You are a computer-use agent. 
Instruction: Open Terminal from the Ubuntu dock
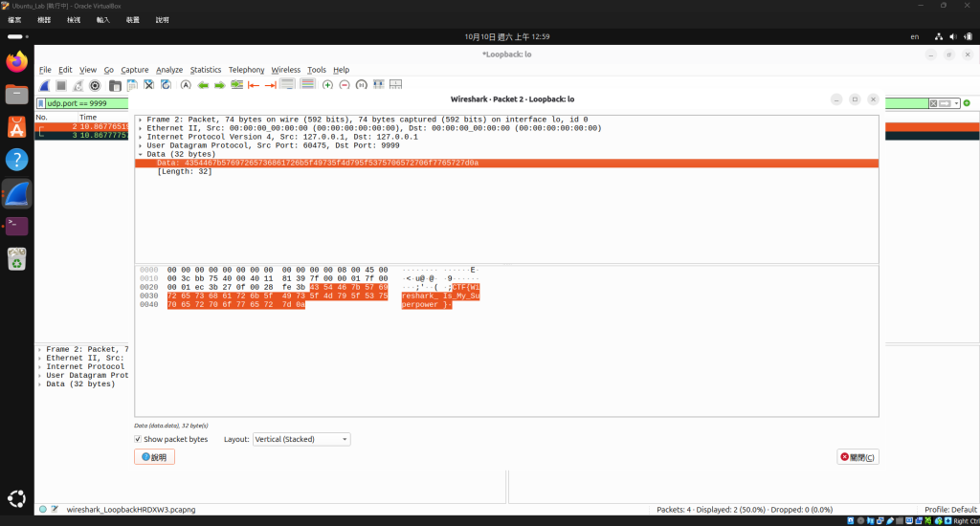pyautogui.click(x=17, y=226)
